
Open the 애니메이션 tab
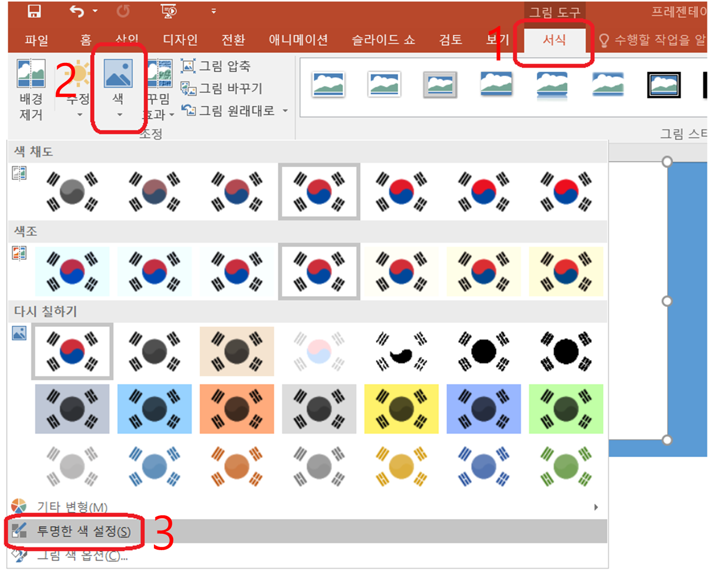[298, 40]
